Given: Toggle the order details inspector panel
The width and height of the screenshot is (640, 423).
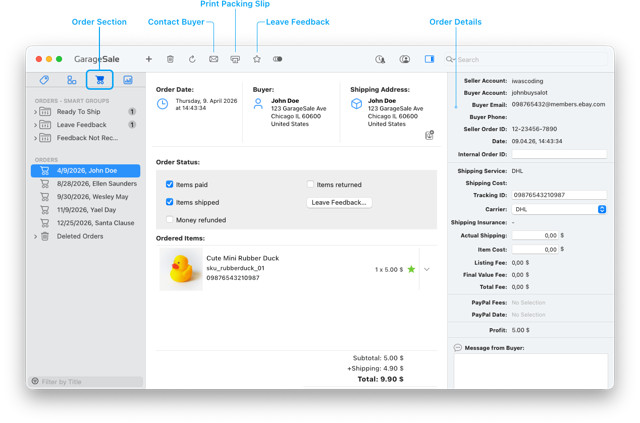Looking at the screenshot, I should point(429,59).
